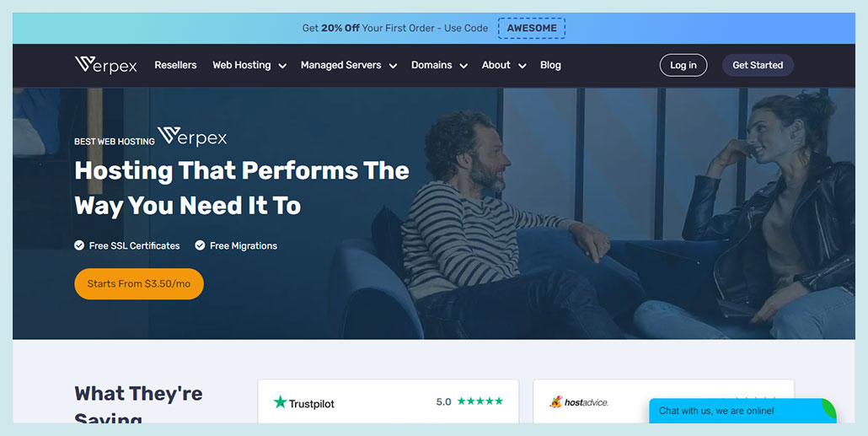Image resolution: width=868 pixels, height=436 pixels.
Task: Click the Verpex logo in hero banner
Action: coord(192,137)
